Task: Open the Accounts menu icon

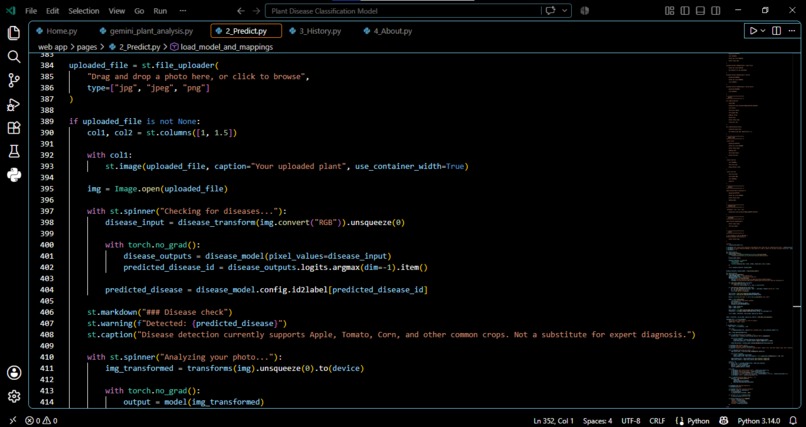Action: tap(14, 373)
